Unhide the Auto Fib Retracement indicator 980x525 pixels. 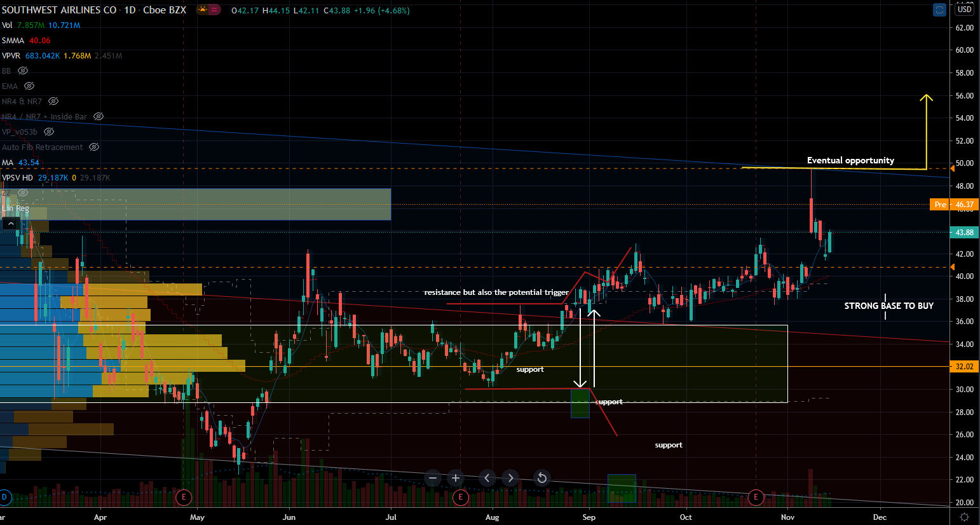(x=94, y=147)
